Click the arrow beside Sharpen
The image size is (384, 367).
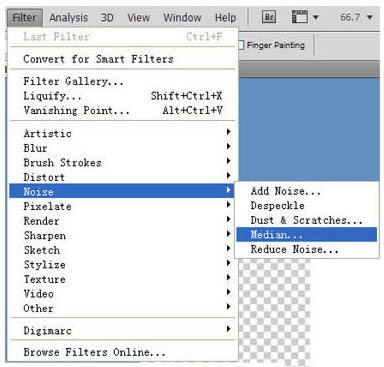tap(229, 234)
